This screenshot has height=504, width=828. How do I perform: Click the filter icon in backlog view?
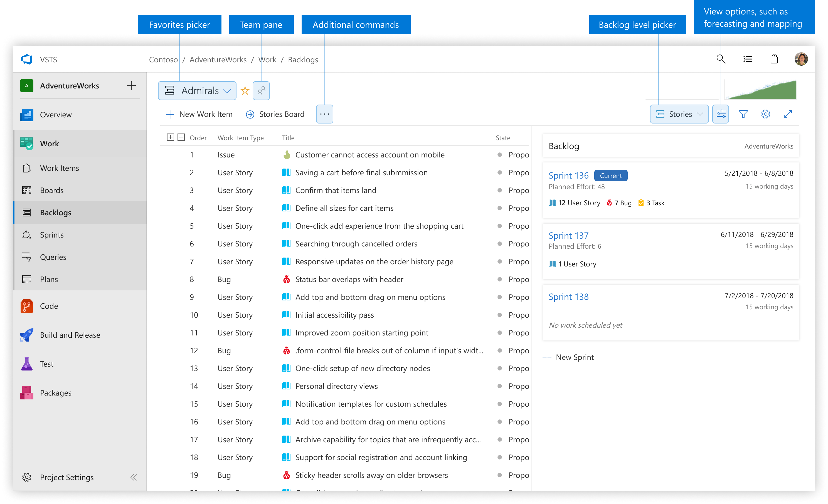[x=743, y=114]
